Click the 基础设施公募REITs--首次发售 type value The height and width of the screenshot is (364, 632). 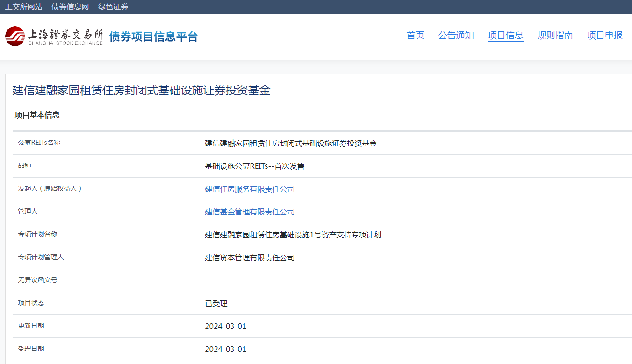[x=254, y=166]
